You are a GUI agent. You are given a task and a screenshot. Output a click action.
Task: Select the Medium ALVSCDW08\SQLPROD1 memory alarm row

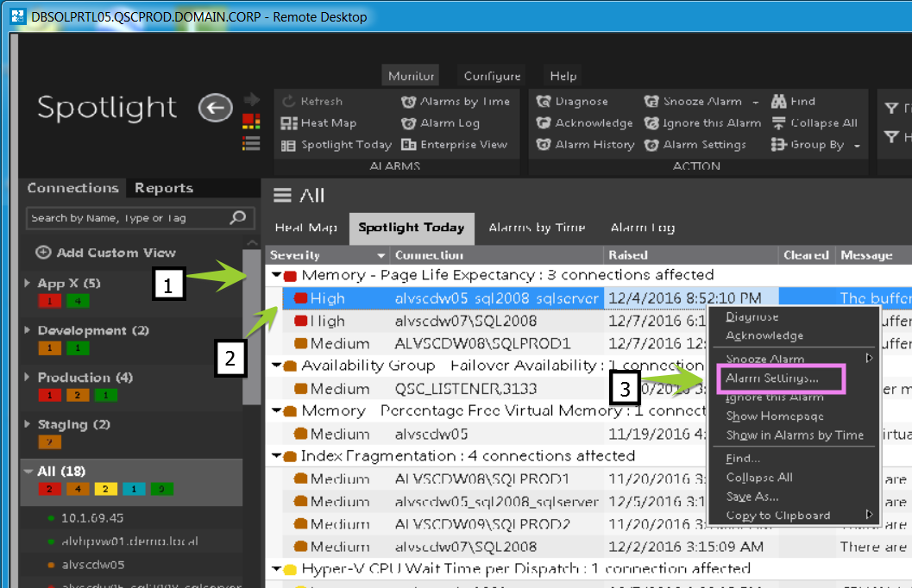(x=588, y=344)
